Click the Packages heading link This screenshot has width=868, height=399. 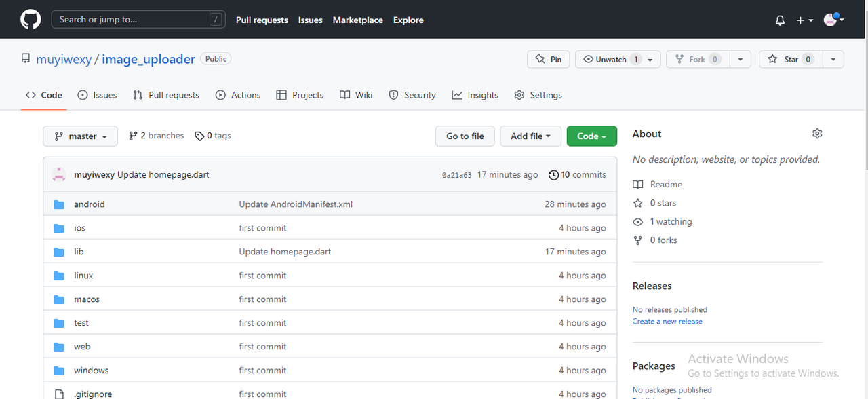coord(654,366)
